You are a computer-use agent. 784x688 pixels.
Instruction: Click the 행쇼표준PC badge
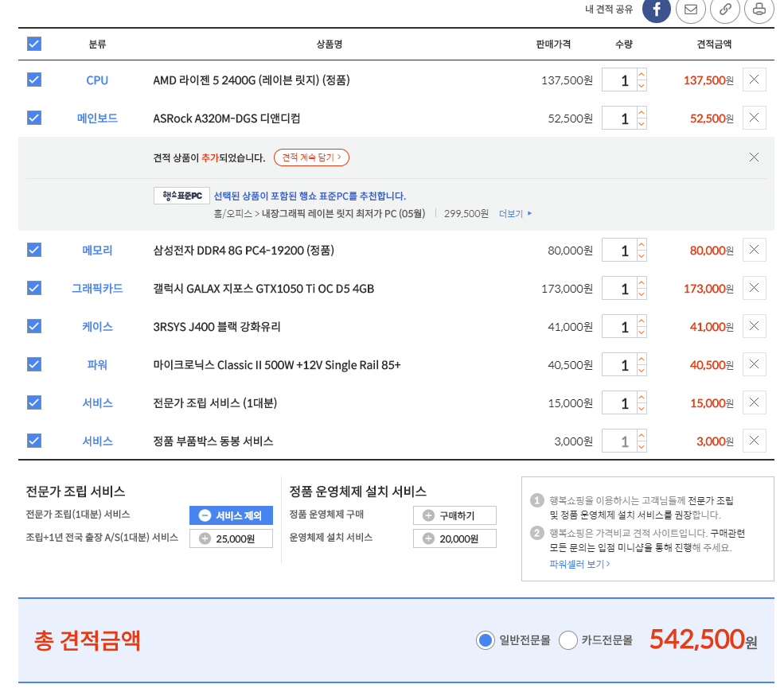pos(181,196)
